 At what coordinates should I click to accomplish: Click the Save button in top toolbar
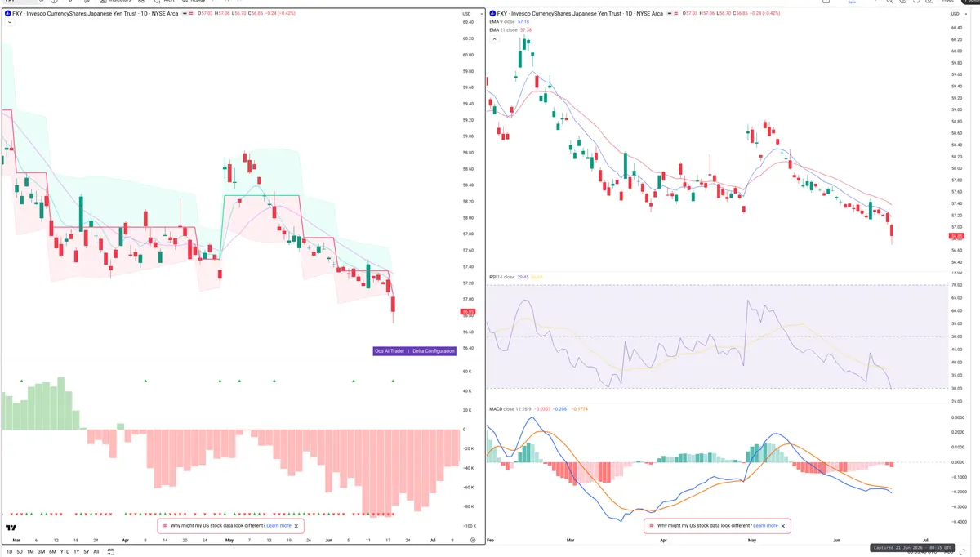tap(852, 2)
